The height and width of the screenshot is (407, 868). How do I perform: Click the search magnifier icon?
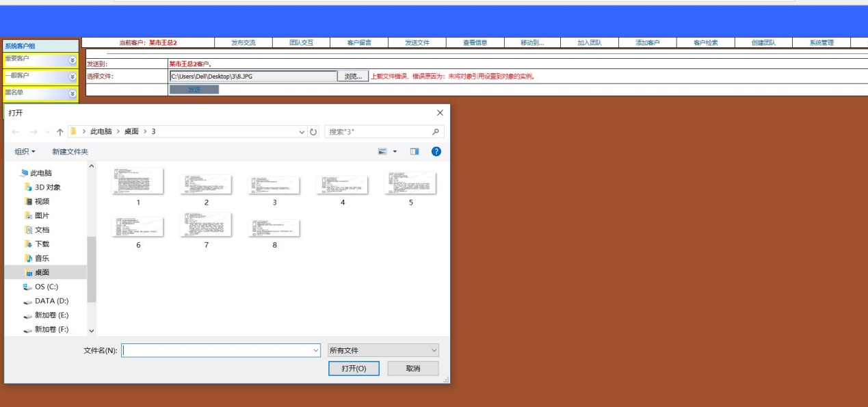pos(436,132)
